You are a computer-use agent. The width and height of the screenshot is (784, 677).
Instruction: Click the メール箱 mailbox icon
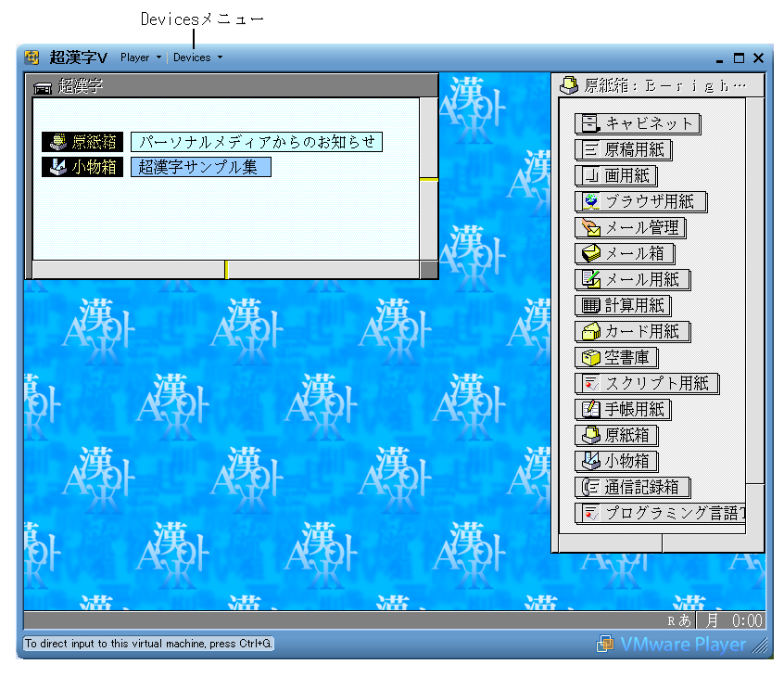coord(589,254)
